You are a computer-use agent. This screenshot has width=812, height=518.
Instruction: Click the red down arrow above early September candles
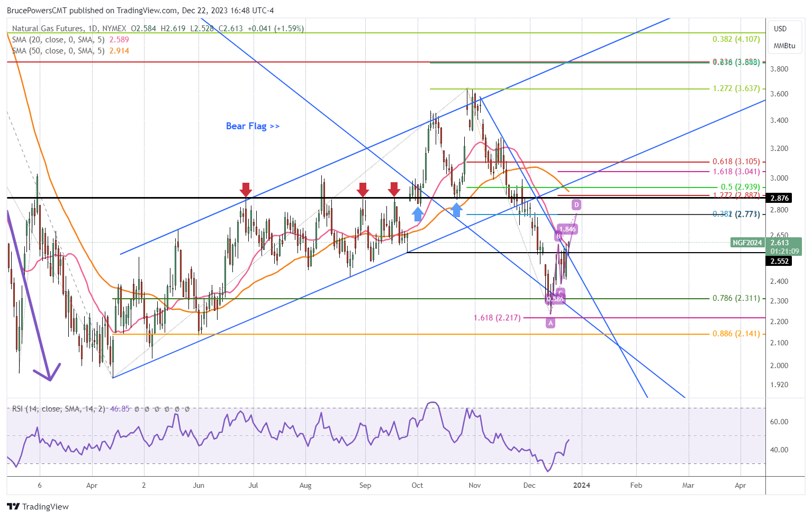(363, 190)
